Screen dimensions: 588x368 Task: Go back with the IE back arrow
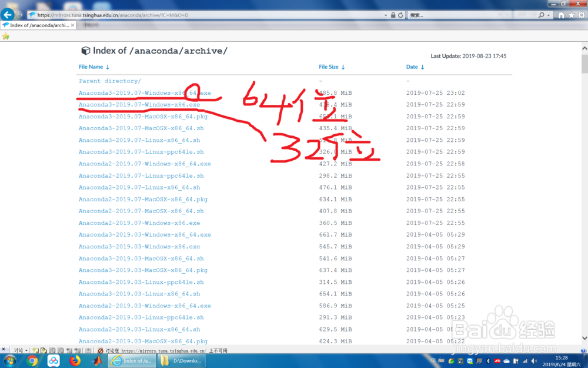pos(7,15)
